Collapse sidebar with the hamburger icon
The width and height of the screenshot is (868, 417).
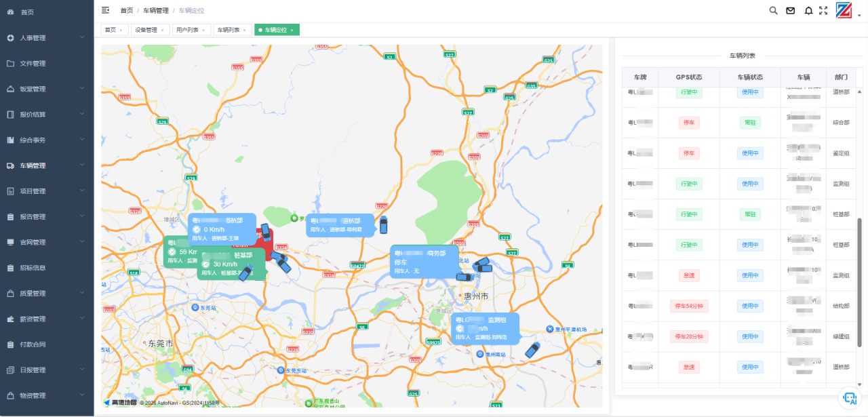(x=105, y=10)
